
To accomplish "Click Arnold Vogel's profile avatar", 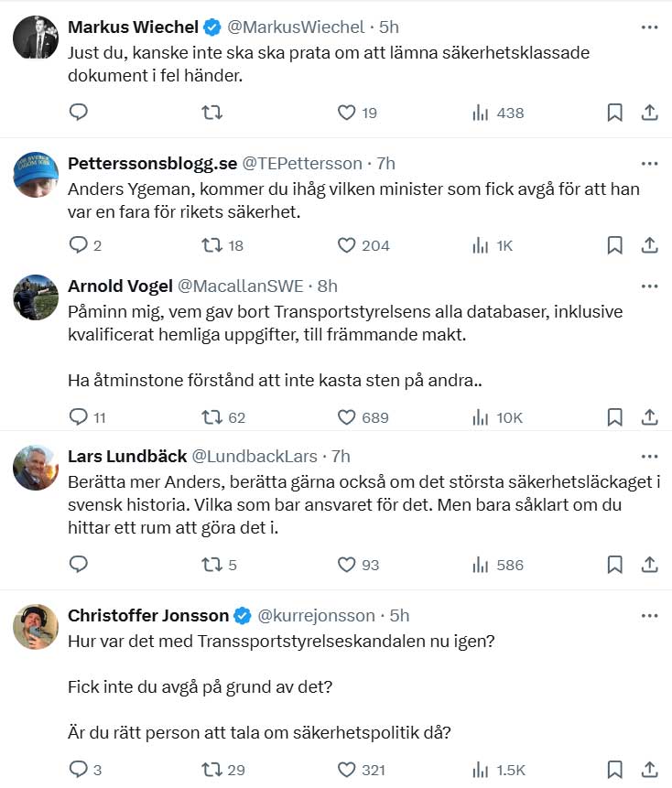I will (37, 296).
